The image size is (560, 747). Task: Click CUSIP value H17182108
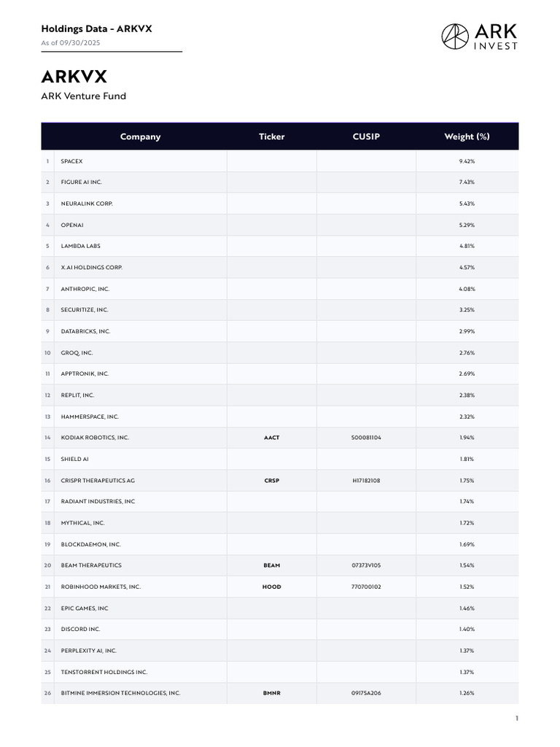[x=366, y=480]
